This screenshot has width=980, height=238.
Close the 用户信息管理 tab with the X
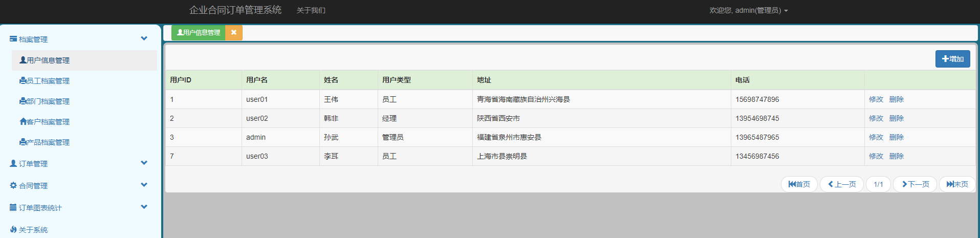[x=234, y=32]
